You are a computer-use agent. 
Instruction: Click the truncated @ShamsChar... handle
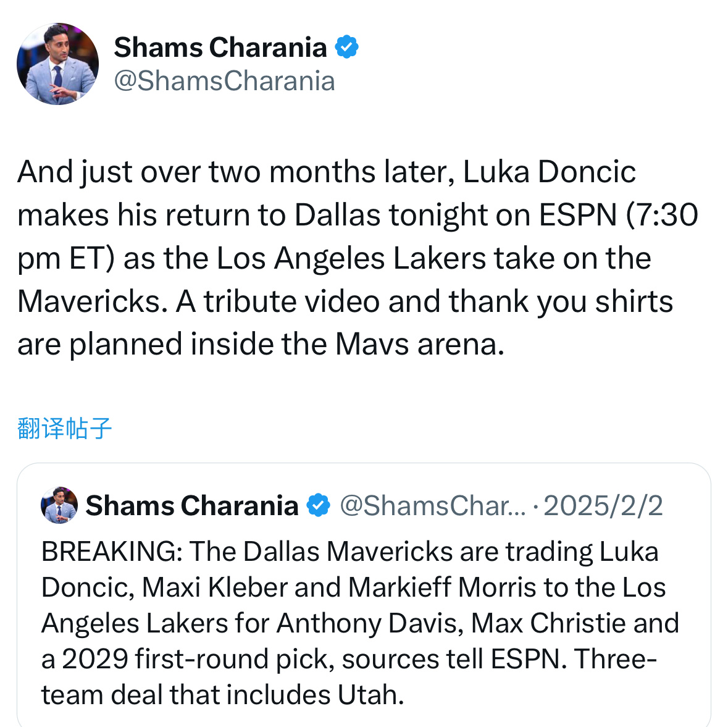(x=433, y=505)
